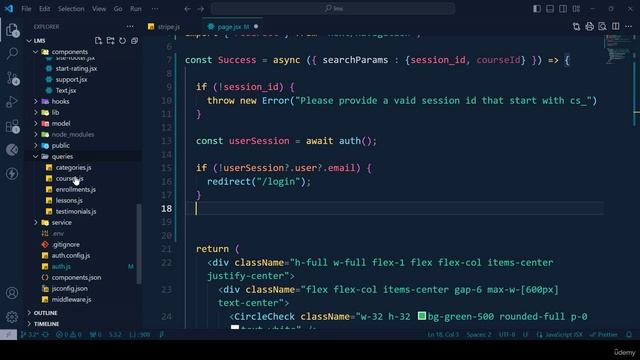Toggle the secondary side bar
This screenshot has width=640, height=360.
point(563,9)
